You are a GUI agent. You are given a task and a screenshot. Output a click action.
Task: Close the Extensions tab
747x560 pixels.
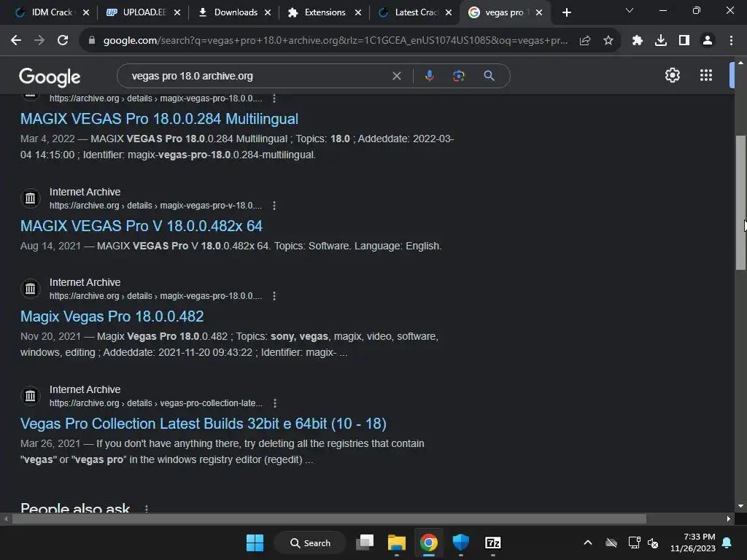[x=358, y=13]
